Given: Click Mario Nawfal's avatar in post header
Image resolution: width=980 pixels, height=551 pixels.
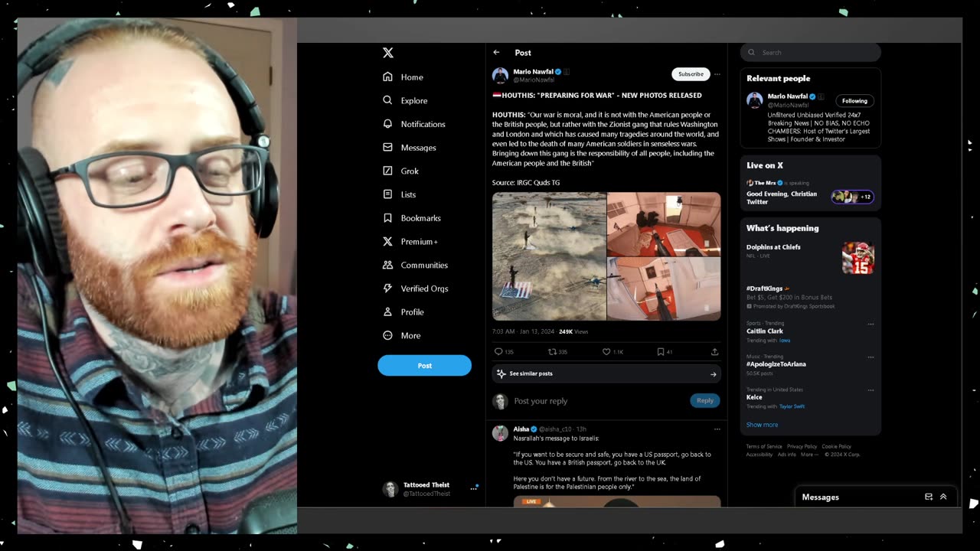Looking at the screenshot, I should click(x=500, y=75).
